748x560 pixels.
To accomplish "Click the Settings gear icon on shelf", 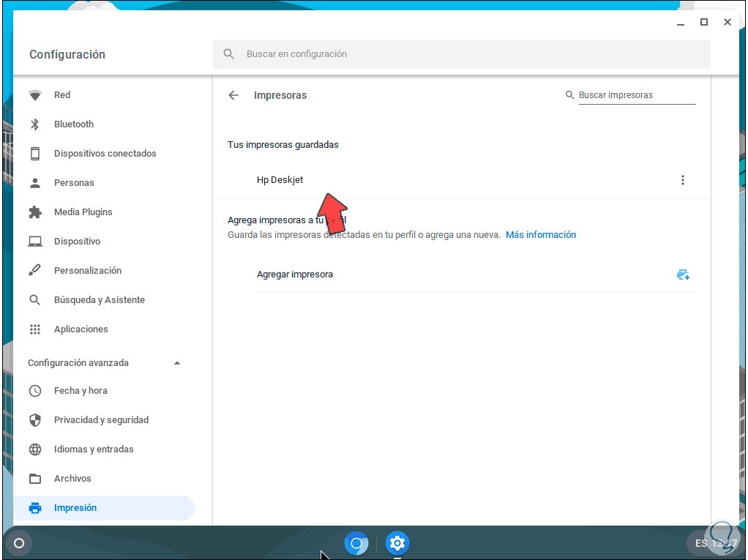I will point(397,543).
